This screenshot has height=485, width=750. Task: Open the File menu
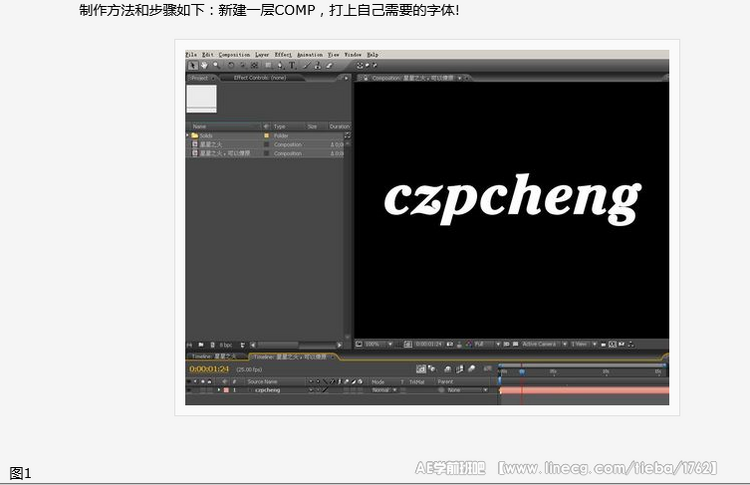pyautogui.click(x=191, y=55)
